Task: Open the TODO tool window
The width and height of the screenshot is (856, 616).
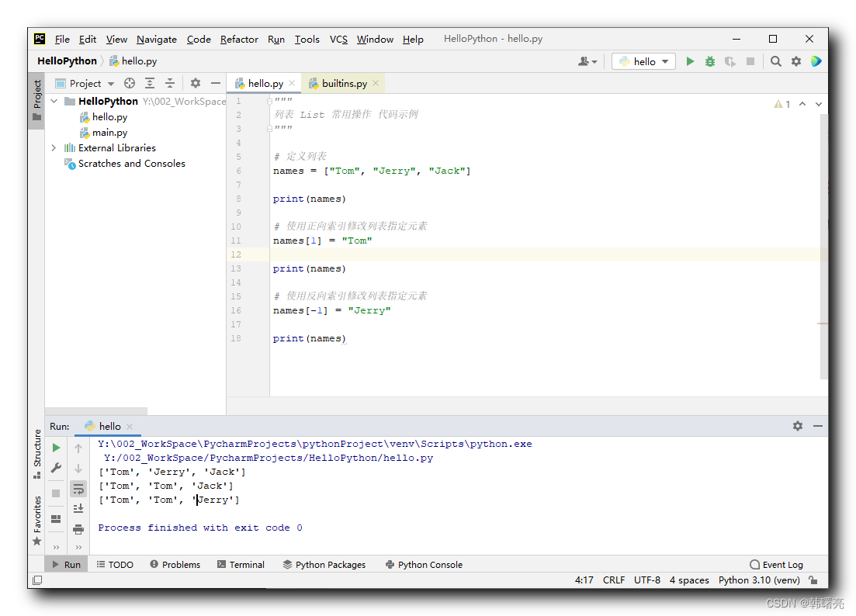Action: click(115, 564)
